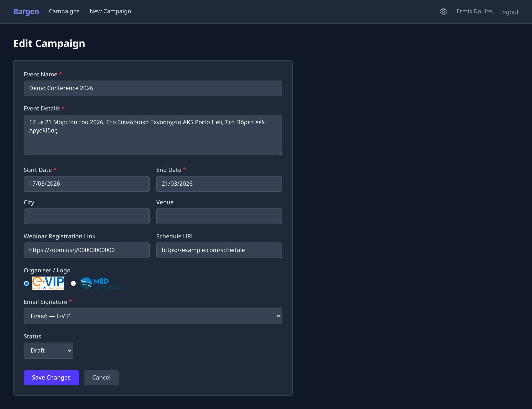
Task: Click the Bargen brand logo
Action: pyautogui.click(x=26, y=11)
